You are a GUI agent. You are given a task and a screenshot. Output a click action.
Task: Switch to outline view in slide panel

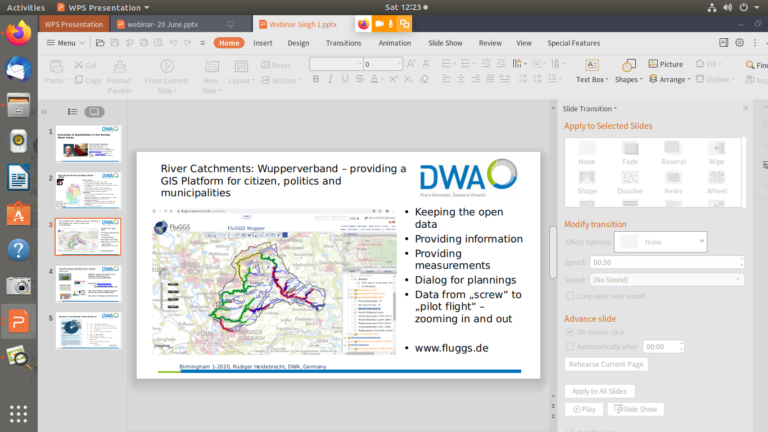pos(72,111)
